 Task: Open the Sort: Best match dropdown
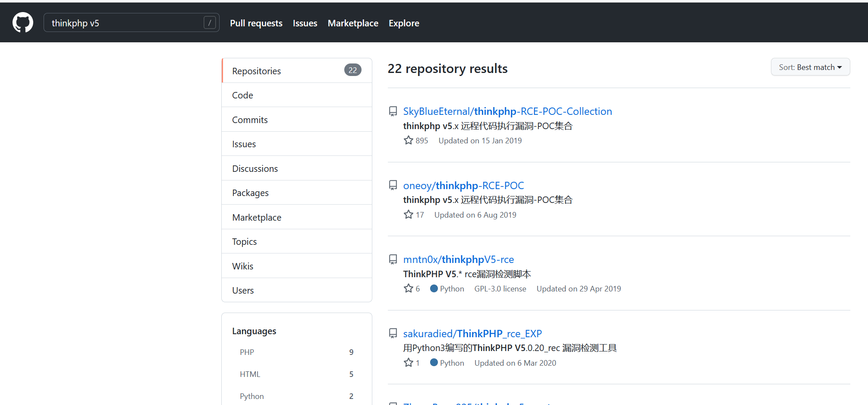click(810, 67)
